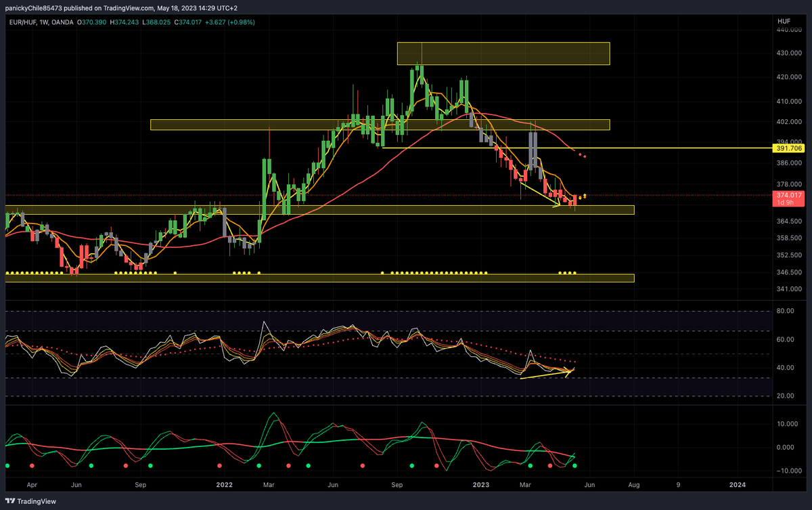Click the 420.000 price axis label
Viewport: 812px width, 510px height.
[x=788, y=77]
